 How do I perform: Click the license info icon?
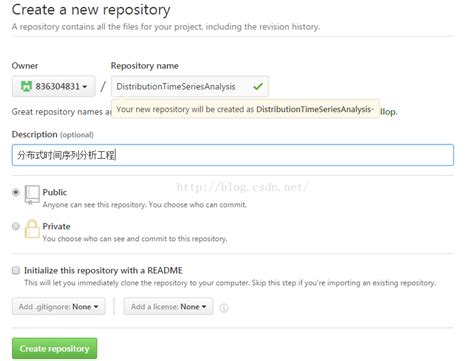pyautogui.click(x=224, y=308)
